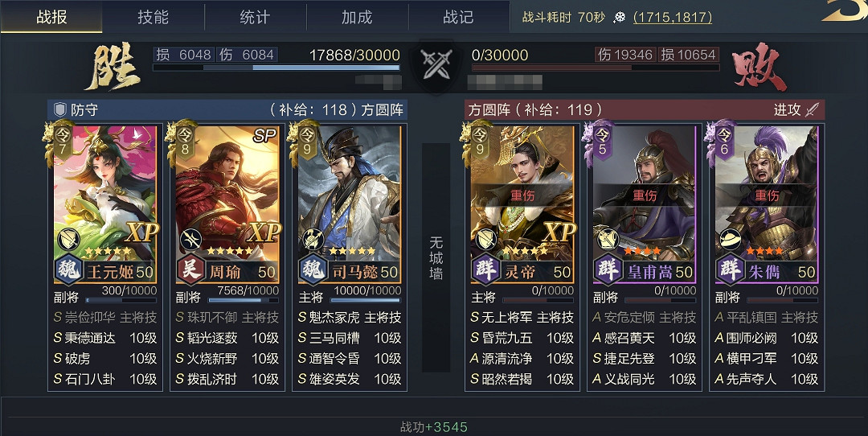
Task: Open the 统计 tab
Action: (256, 17)
